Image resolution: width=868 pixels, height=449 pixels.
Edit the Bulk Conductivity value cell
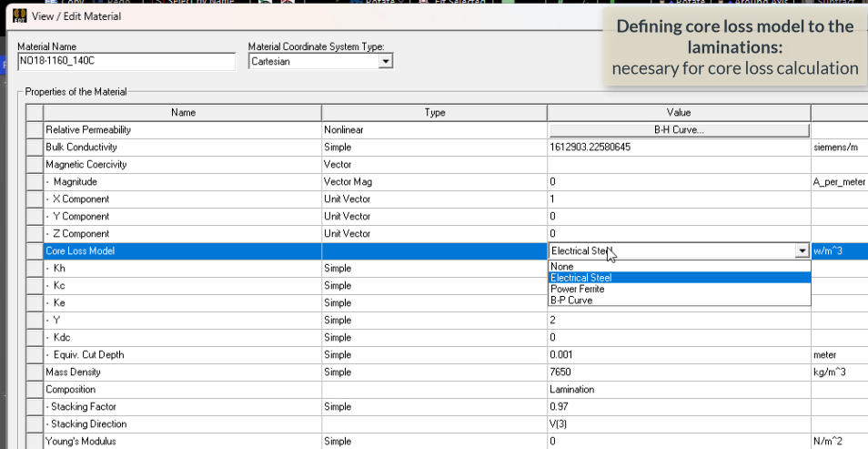[x=678, y=148]
